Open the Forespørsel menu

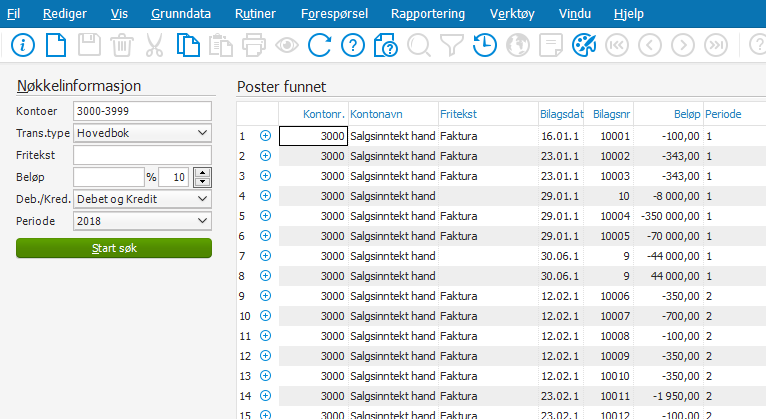[x=334, y=14]
